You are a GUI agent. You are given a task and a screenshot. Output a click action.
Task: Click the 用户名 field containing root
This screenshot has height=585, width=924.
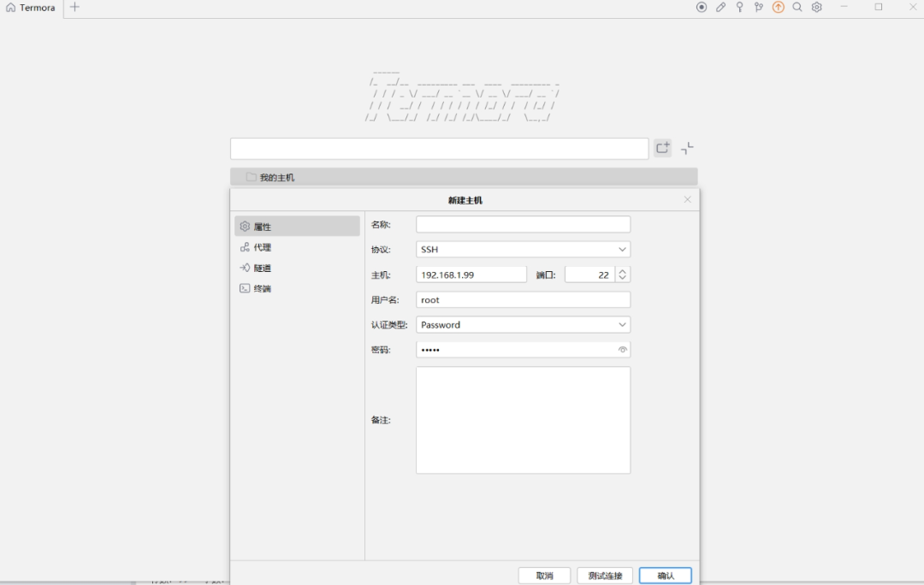524,299
